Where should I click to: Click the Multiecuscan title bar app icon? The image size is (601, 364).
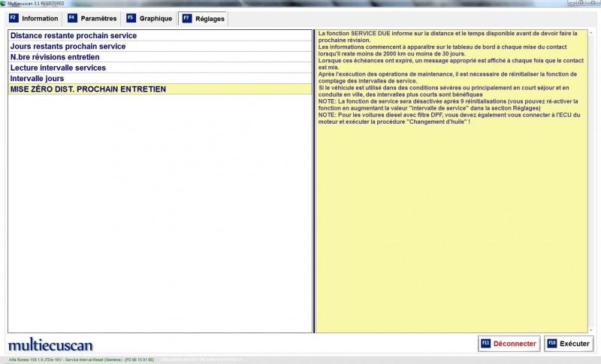[3, 3]
